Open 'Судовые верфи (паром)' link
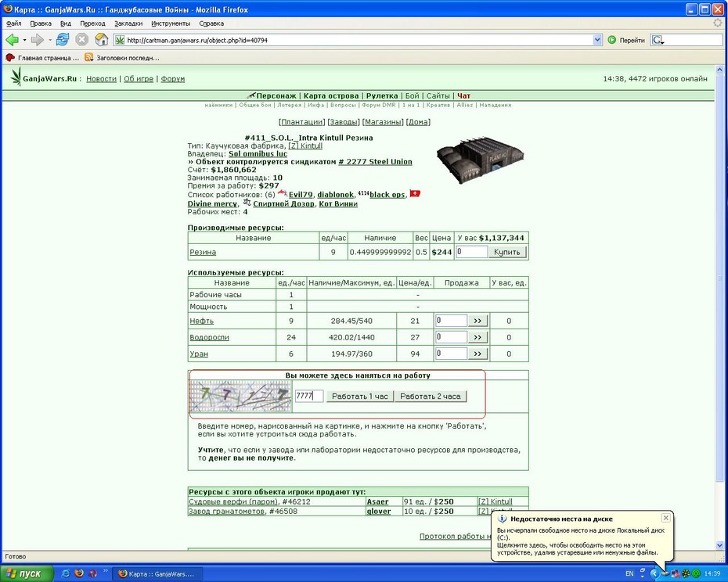This screenshot has width=728, height=582. click(233, 501)
